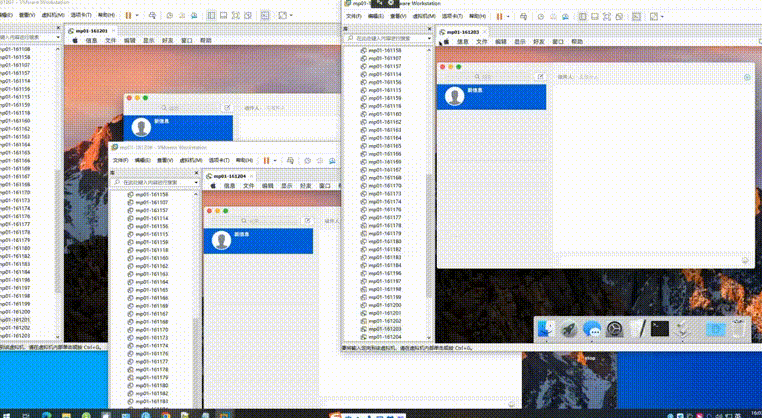This screenshot has width=762, height=418.
Task: Click library search field in right VMware window
Action: [x=387, y=38]
